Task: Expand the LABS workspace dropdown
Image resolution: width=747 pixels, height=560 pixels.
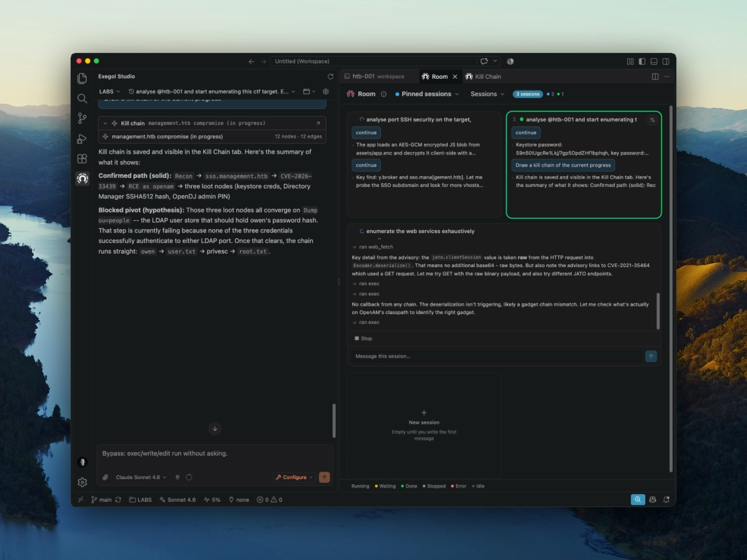Action: [x=109, y=91]
